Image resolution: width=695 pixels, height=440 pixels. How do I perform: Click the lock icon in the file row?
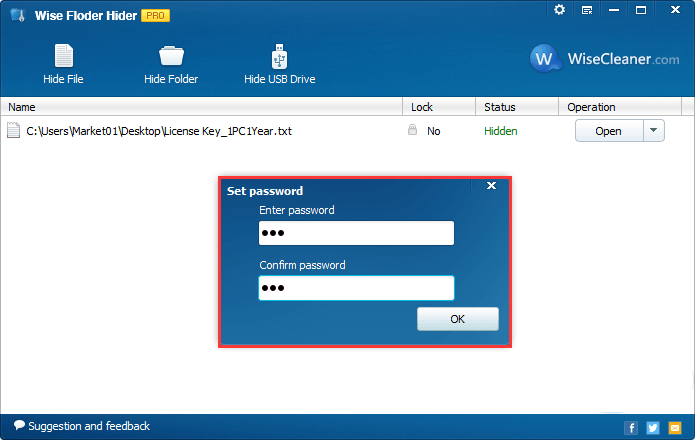(x=412, y=130)
